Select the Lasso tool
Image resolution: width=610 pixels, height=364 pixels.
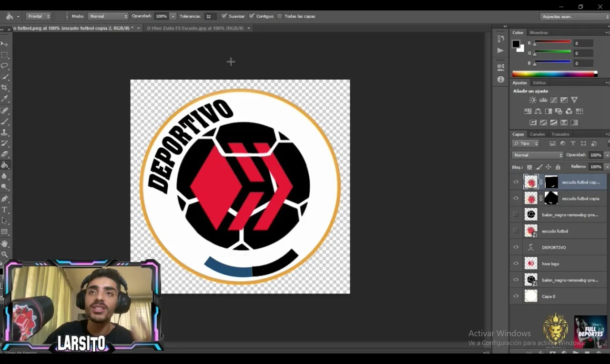[x=5, y=66]
